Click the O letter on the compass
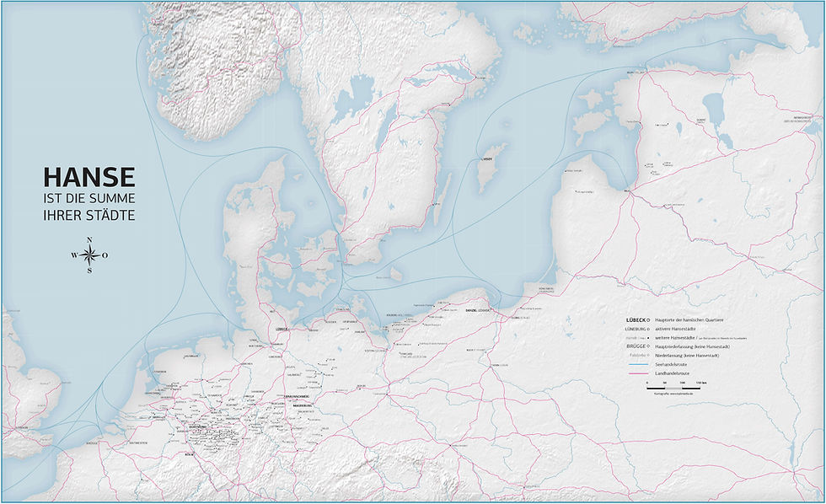 (x=105, y=256)
